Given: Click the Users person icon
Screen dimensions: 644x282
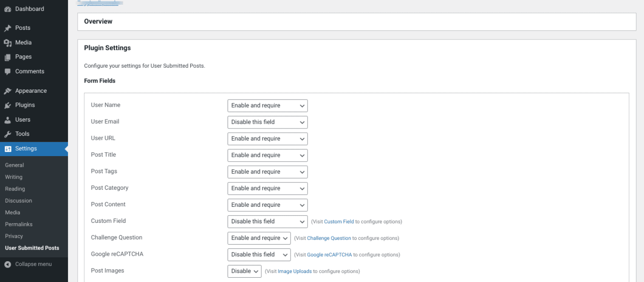Looking at the screenshot, I should tap(8, 120).
